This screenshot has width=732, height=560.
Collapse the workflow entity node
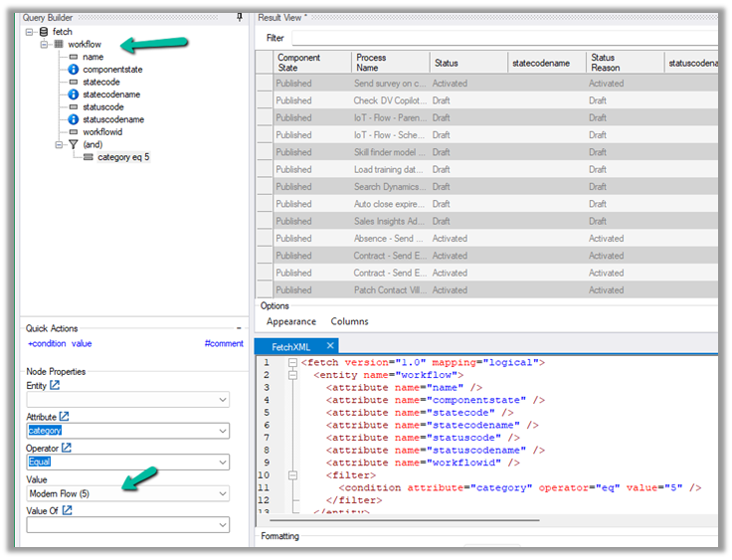click(x=44, y=45)
